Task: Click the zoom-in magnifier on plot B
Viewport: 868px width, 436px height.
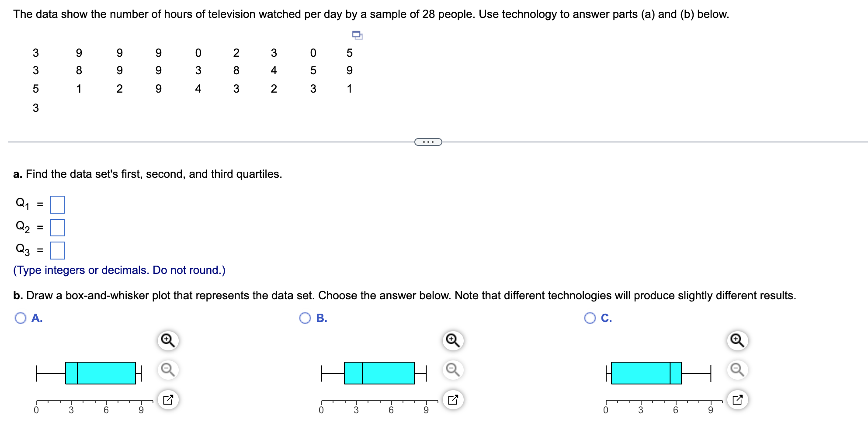Action: [452, 341]
